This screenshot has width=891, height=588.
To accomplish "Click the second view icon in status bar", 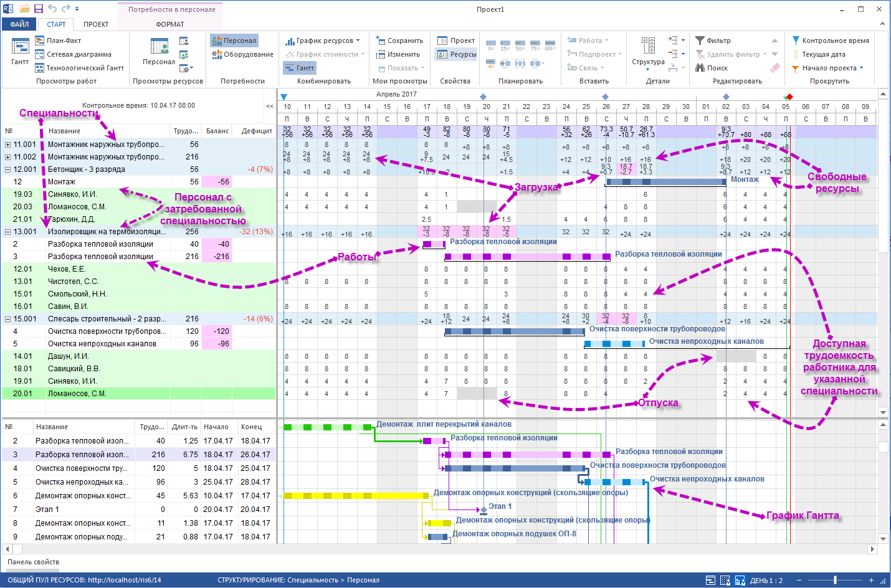I will pos(725,581).
